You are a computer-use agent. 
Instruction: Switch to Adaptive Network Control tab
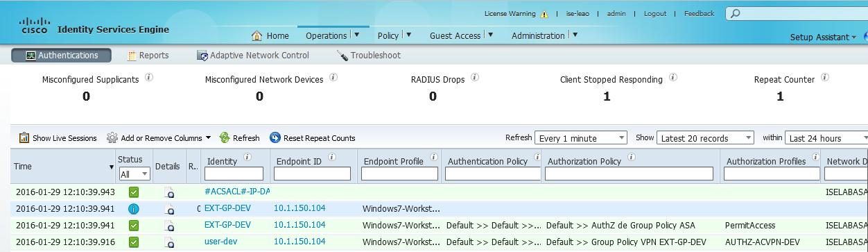pos(253,56)
